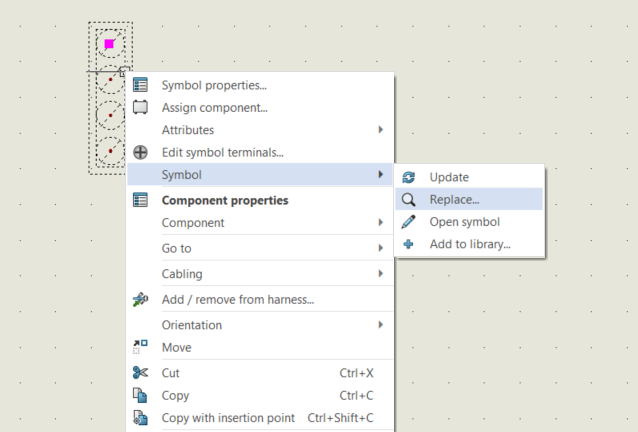
Task: Expand the Go to submenu arrow
Action: [x=381, y=248]
